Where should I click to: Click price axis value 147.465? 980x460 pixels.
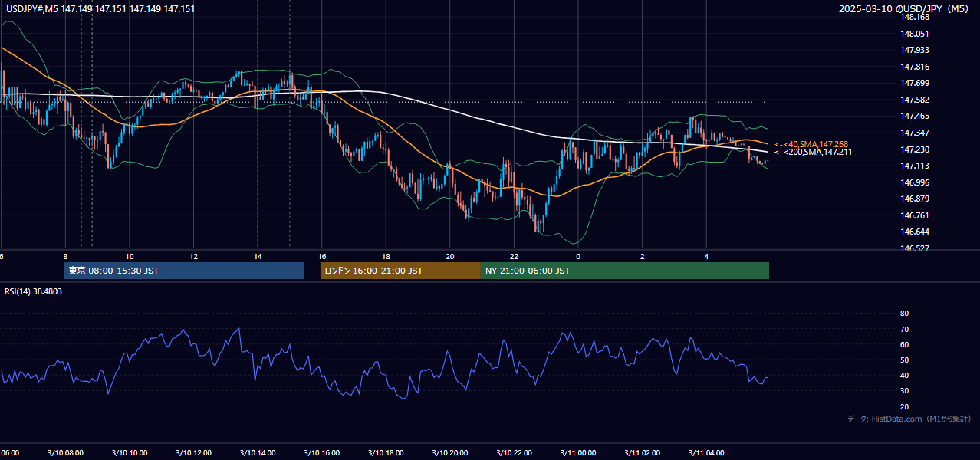point(914,116)
